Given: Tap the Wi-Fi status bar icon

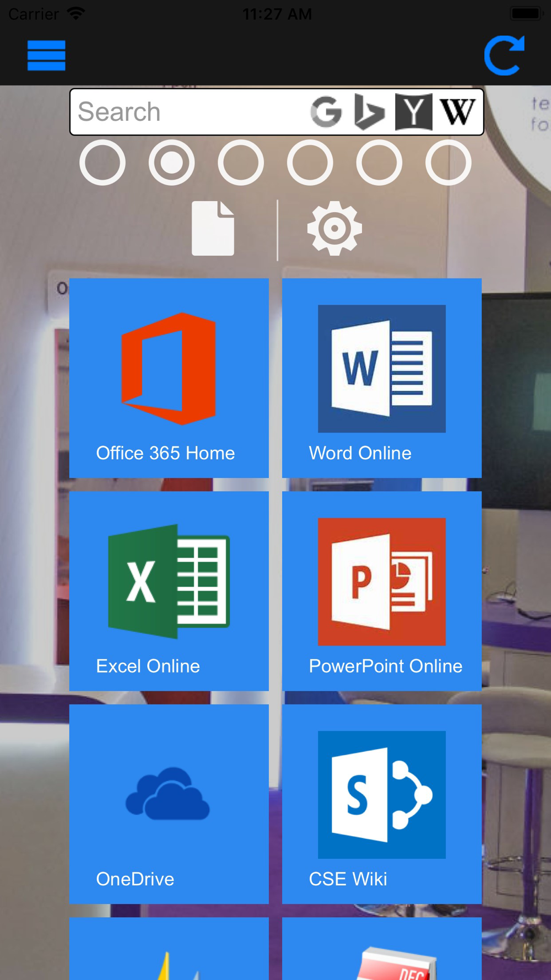Looking at the screenshot, I should tap(76, 13).
